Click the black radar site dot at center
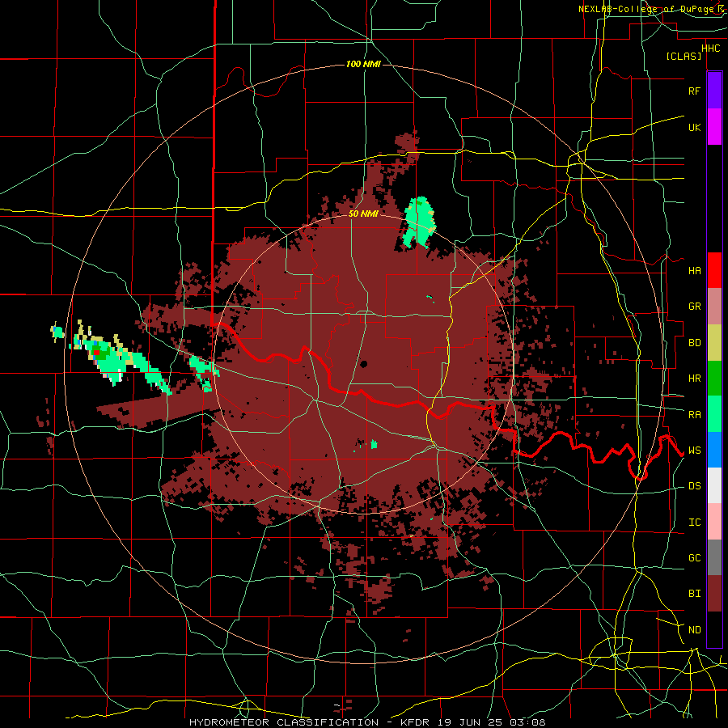728x728 pixels. pyautogui.click(x=363, y=364)
